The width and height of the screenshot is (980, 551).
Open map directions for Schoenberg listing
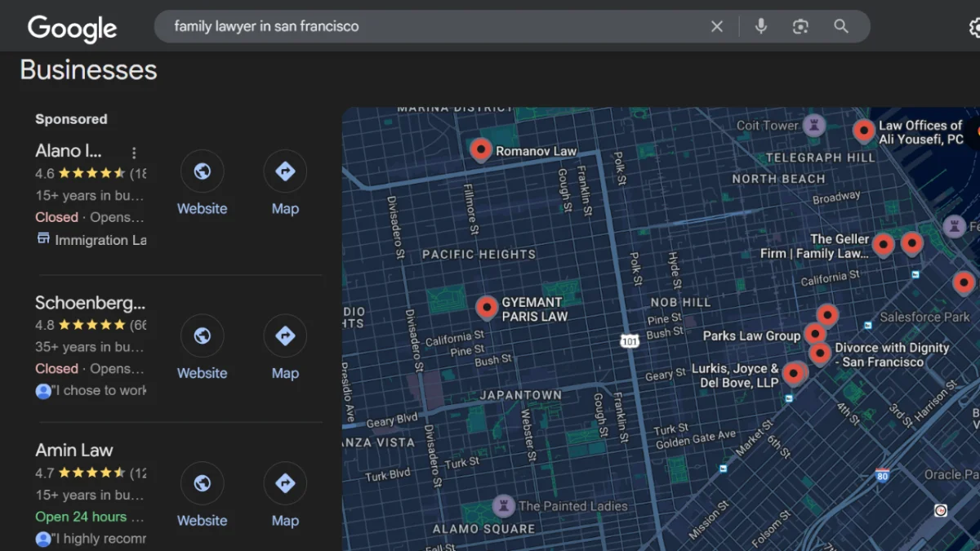(x=285, y=348)
